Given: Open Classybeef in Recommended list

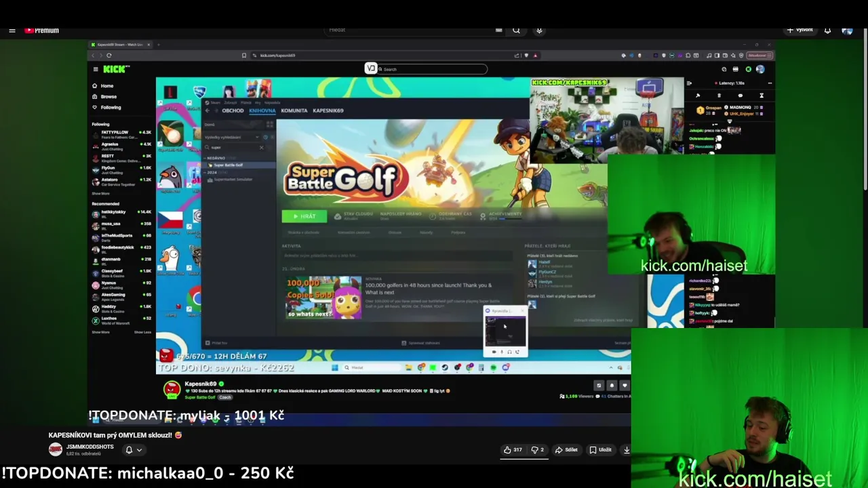Looking at the screenshot, I should (x=122, y=272).
